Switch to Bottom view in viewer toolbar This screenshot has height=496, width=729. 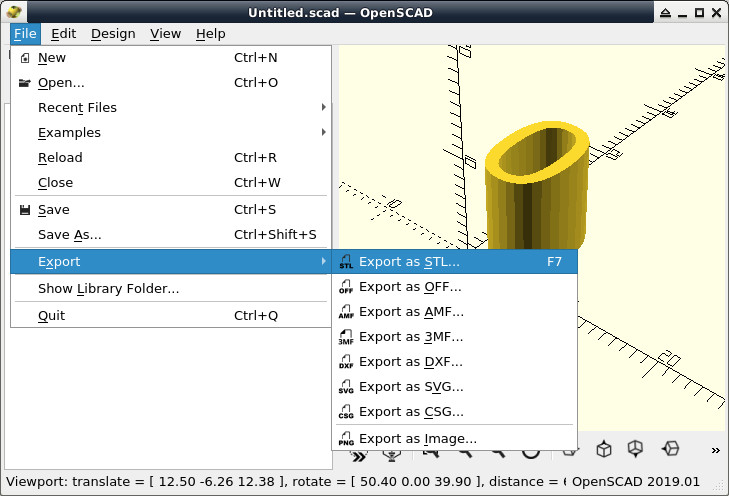636,449
